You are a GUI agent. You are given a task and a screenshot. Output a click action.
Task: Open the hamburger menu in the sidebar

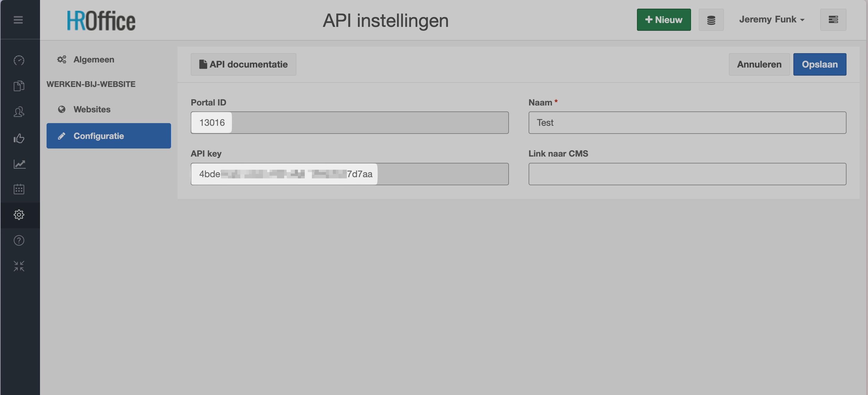coord(18,20)
